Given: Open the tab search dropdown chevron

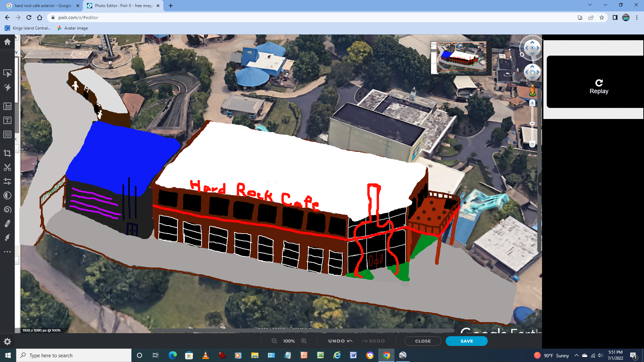Looking at the screenshot, I should tap(590, 5).
